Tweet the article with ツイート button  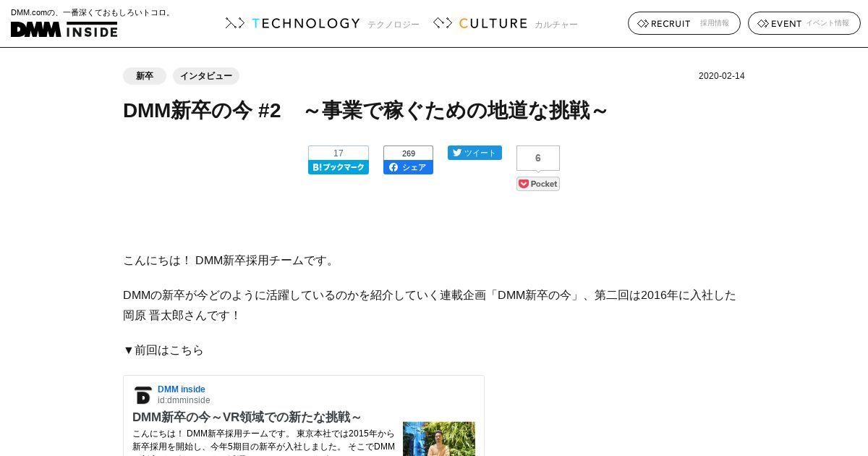tap(475, 153)
